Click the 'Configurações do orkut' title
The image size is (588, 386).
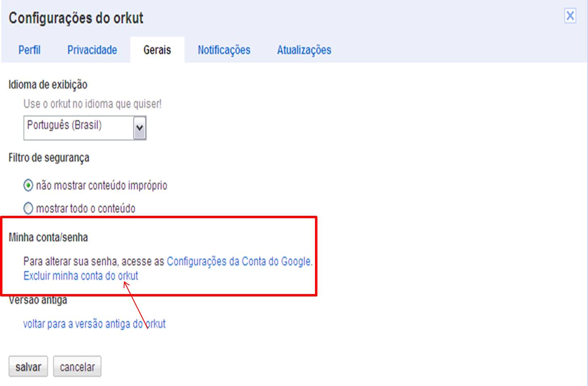click(x=76, y=18)
